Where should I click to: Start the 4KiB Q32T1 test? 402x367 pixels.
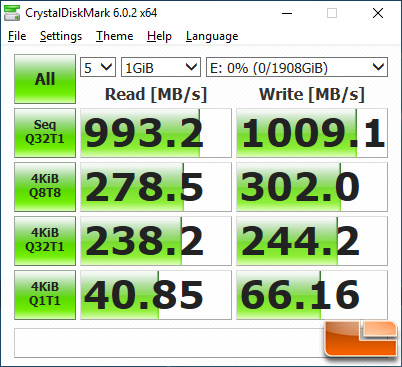pyautogui.click(x=45, y=241)
